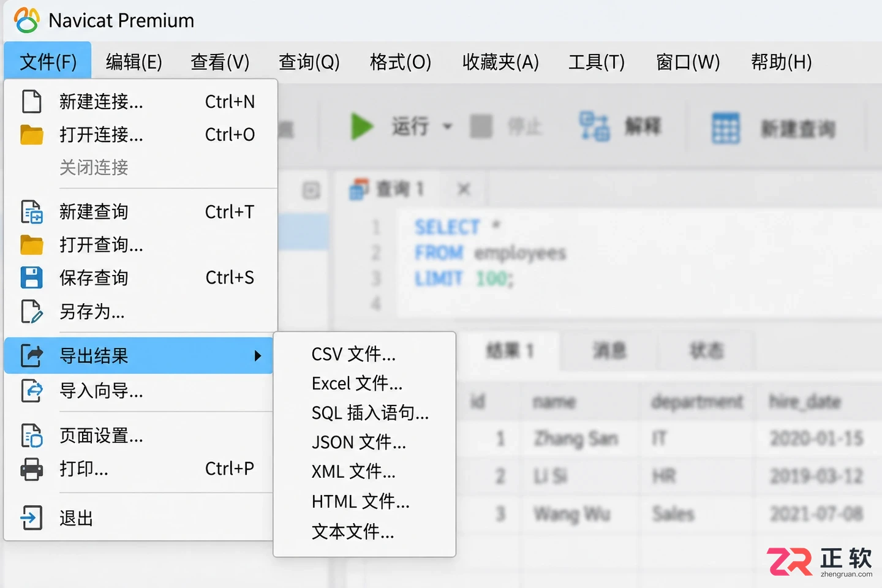Click the green 运行 play icon
The width and height of the screenshot is (882, 588).
[362, 127]
